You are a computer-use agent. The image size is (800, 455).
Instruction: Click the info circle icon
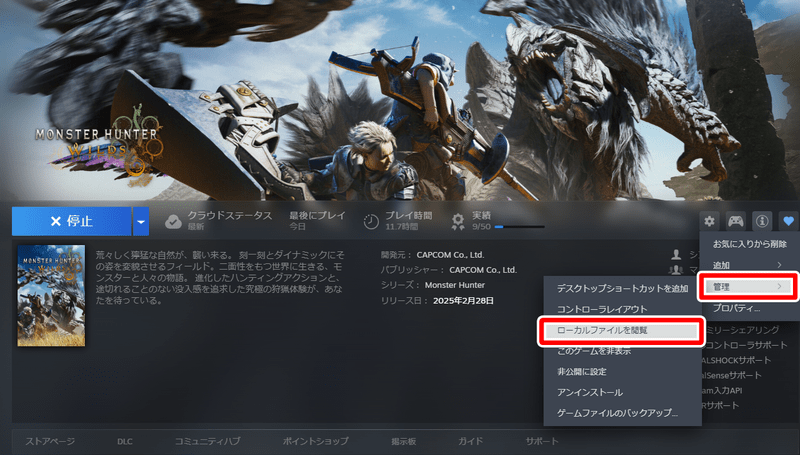[x=762, y=221]
